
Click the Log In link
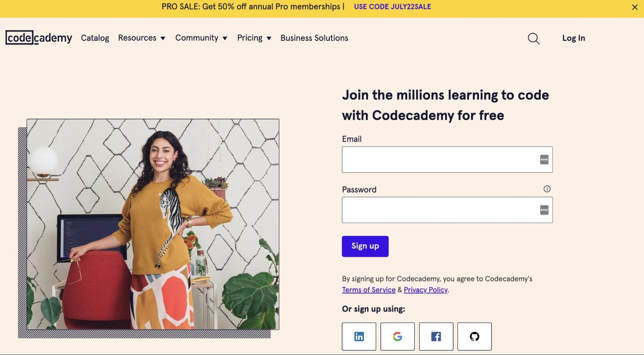(x=573, y=38)
